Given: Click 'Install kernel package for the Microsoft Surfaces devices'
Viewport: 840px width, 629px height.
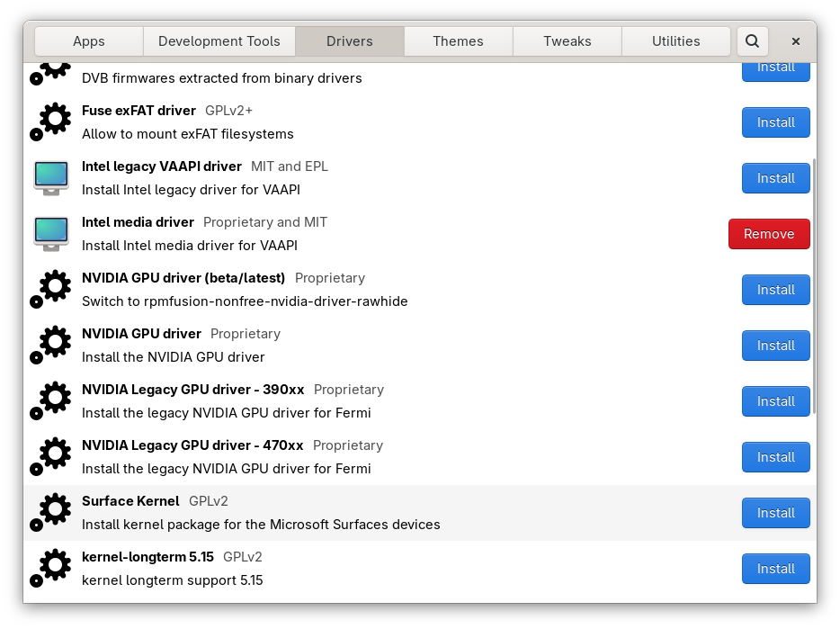Looking at the screenshot, I should [x=261, y=525].
